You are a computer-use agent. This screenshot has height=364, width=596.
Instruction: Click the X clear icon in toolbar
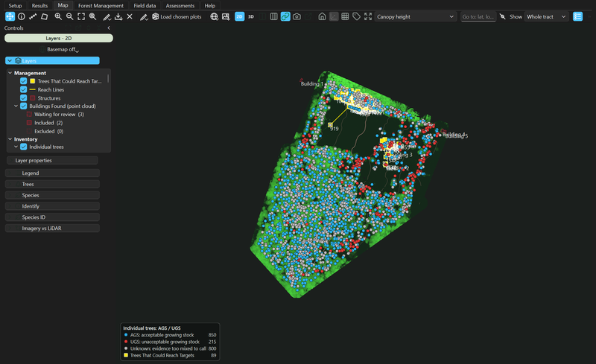(x=130, y=16)
